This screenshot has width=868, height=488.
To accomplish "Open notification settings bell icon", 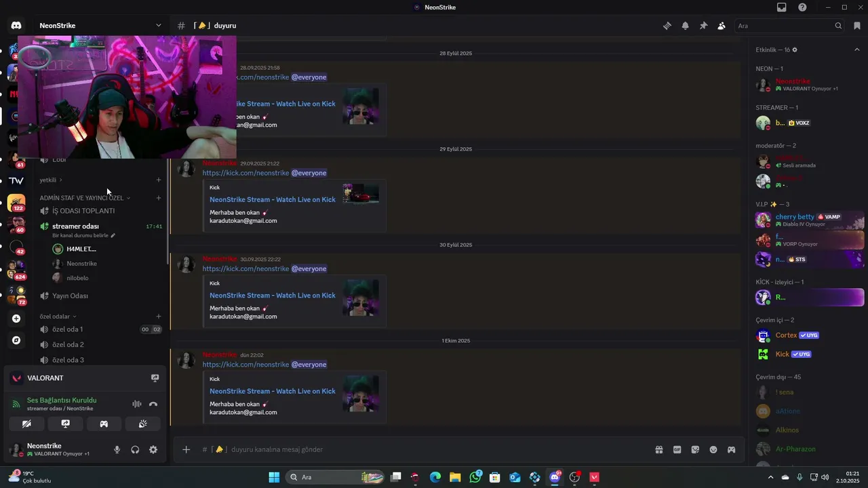I will tap(686, 26).
